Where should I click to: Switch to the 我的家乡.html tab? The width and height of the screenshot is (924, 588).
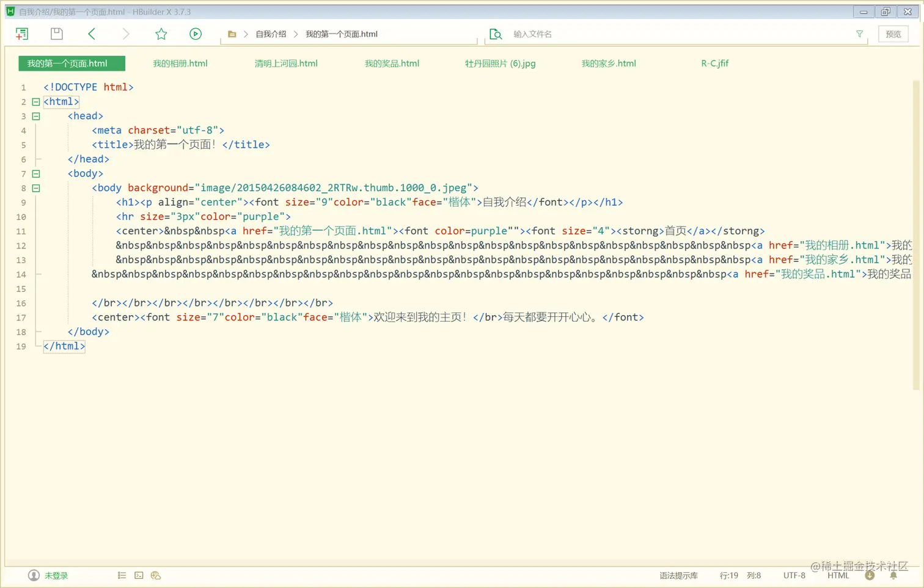pos(609,64)
